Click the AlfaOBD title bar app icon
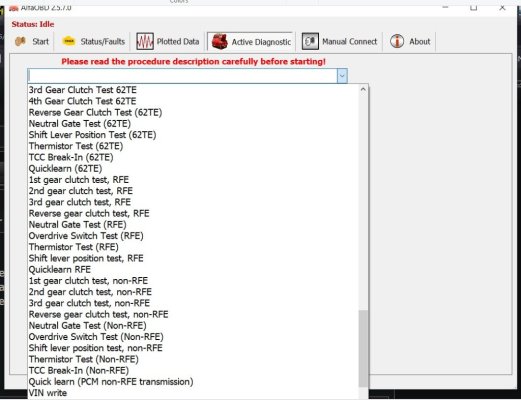 tap(14, 8)
